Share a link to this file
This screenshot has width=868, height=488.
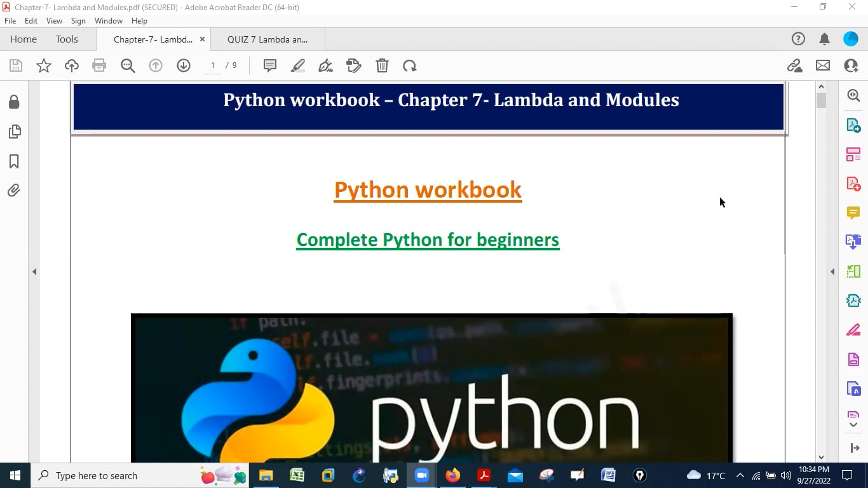(x=794, y=65)
